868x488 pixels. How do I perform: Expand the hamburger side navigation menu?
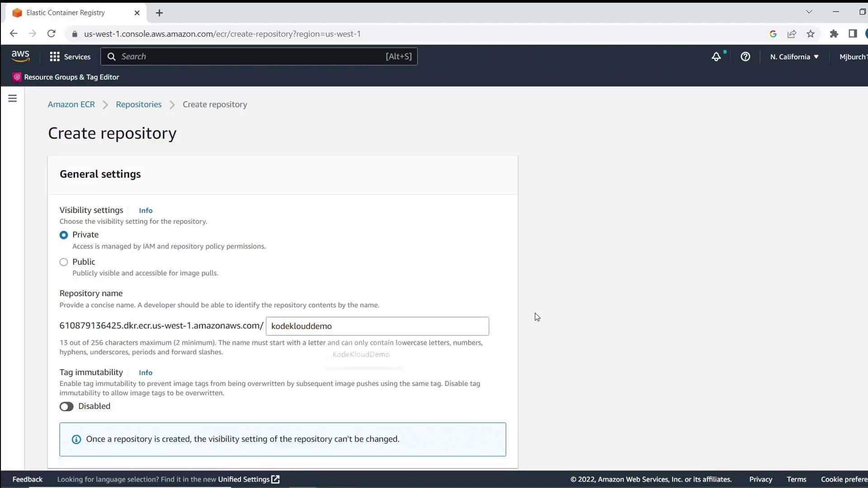[x=13, y=99]
